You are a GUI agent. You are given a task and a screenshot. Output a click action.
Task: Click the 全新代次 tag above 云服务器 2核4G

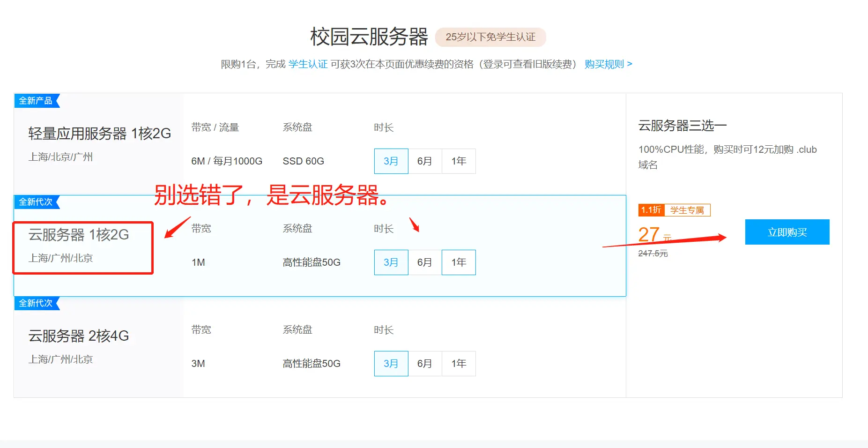point(37,303)
